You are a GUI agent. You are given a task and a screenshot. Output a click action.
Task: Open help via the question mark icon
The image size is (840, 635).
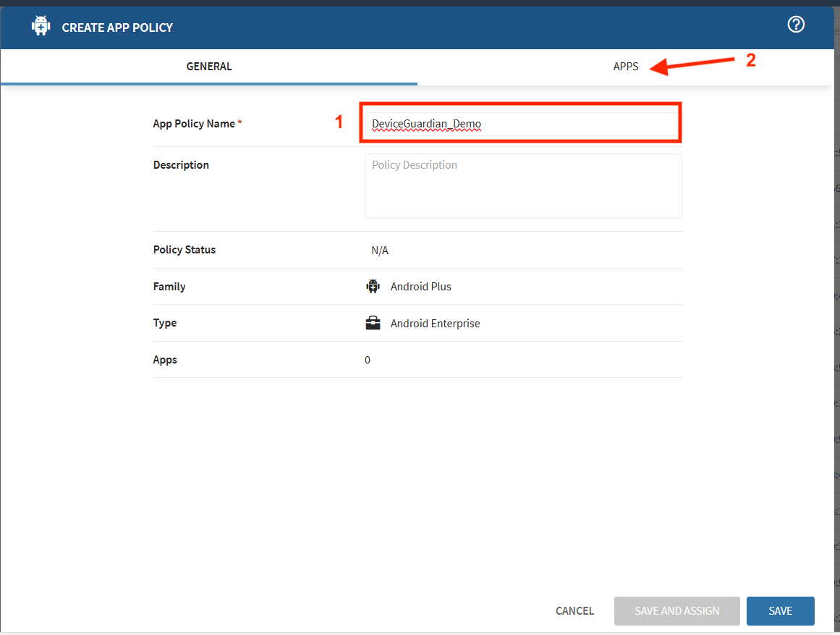(796, 25)
